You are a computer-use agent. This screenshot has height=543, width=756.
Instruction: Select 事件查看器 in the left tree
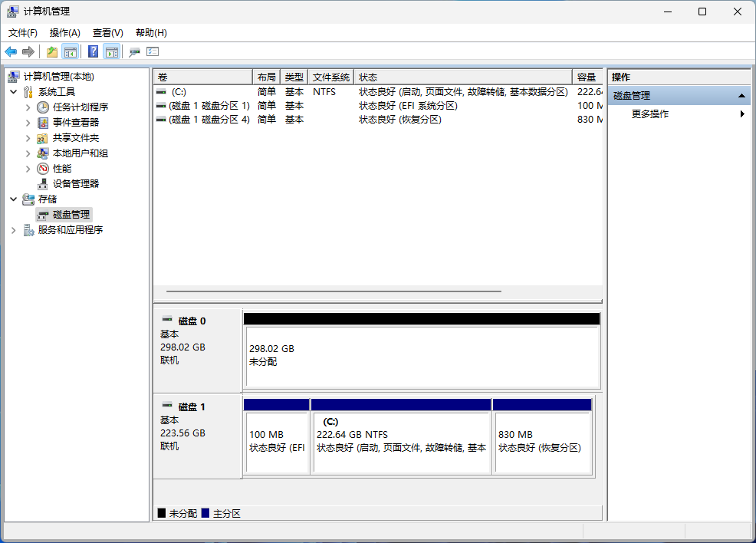click(x=75, y=123)
